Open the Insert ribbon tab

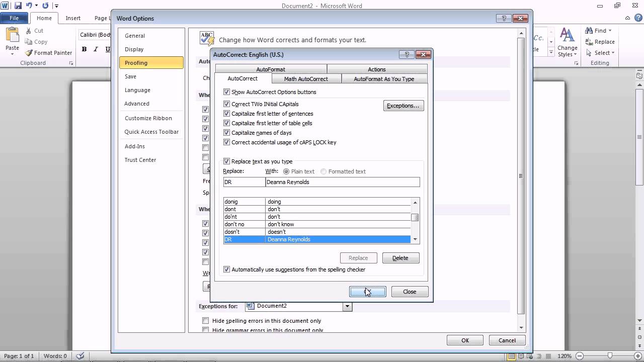(73, 18)
